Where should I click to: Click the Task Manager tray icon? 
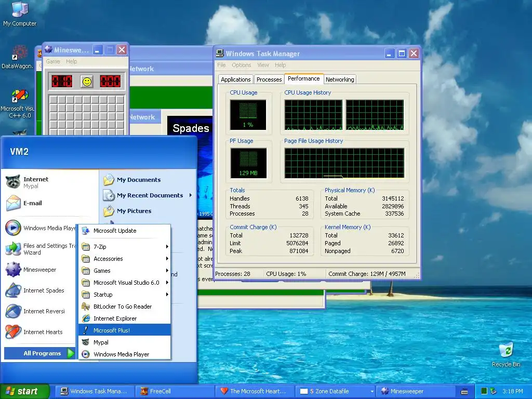[484, 391]
